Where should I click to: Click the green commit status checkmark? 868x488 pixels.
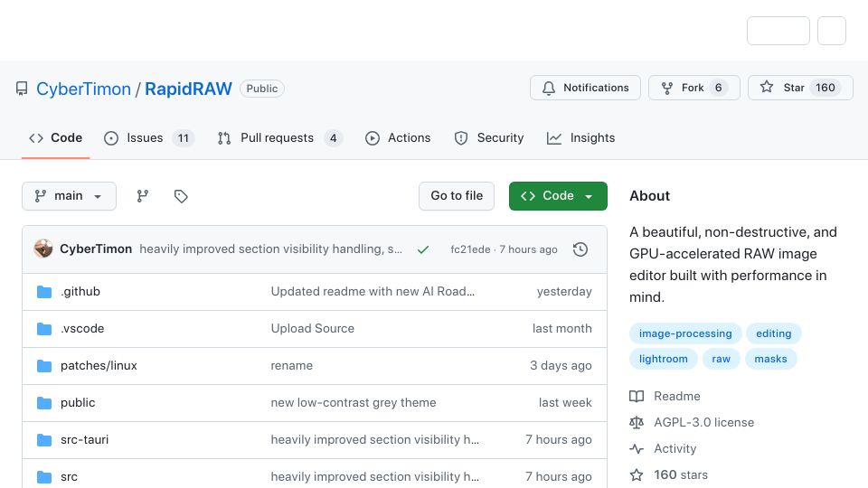pyautogui.click(x=423, y=249)
